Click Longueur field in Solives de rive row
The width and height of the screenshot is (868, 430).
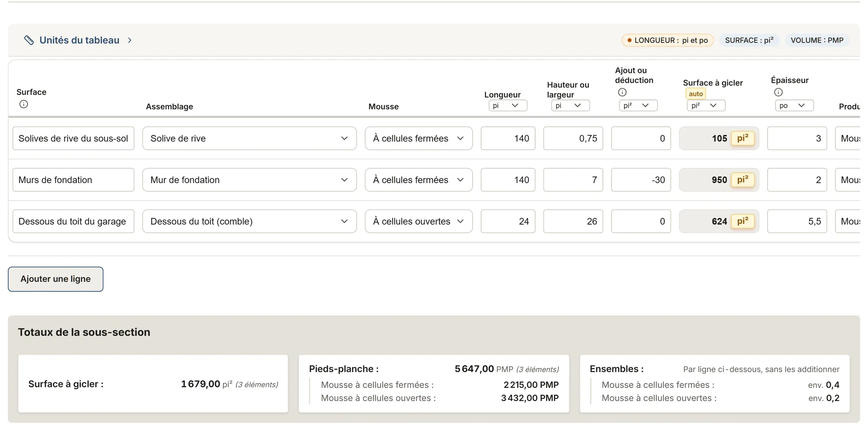point(508,138)
